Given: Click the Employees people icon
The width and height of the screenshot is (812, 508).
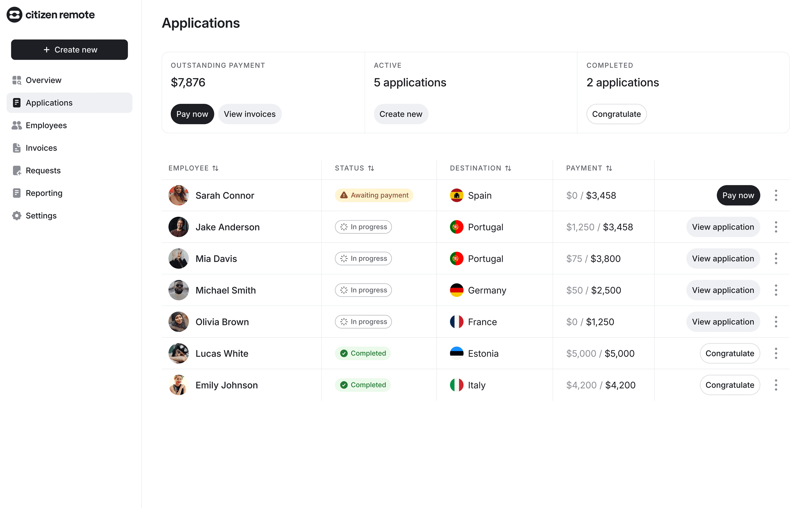Looking at the screenshot, I should tap(17, 125).
